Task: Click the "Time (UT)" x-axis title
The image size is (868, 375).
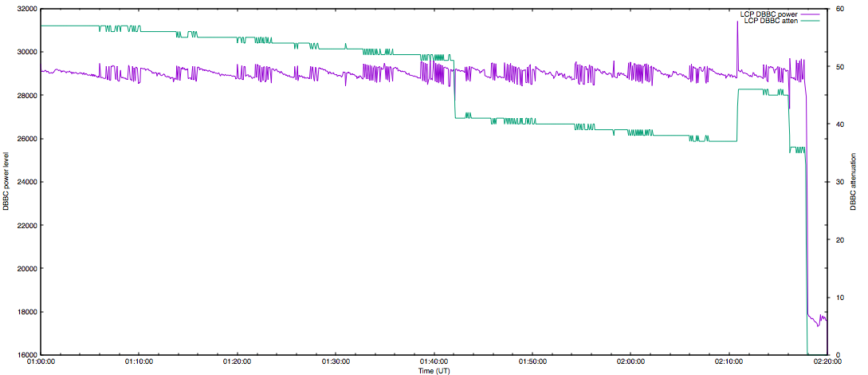Action: point(434,370)
